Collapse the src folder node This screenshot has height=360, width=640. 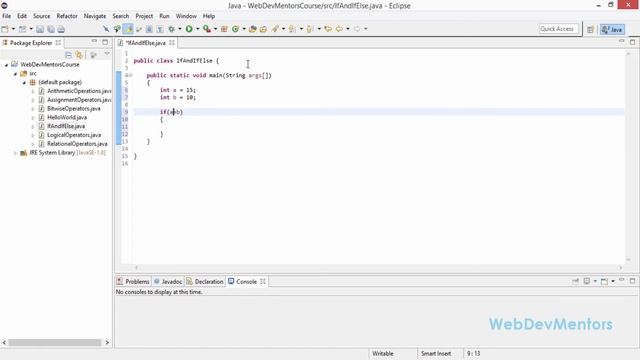15,73
